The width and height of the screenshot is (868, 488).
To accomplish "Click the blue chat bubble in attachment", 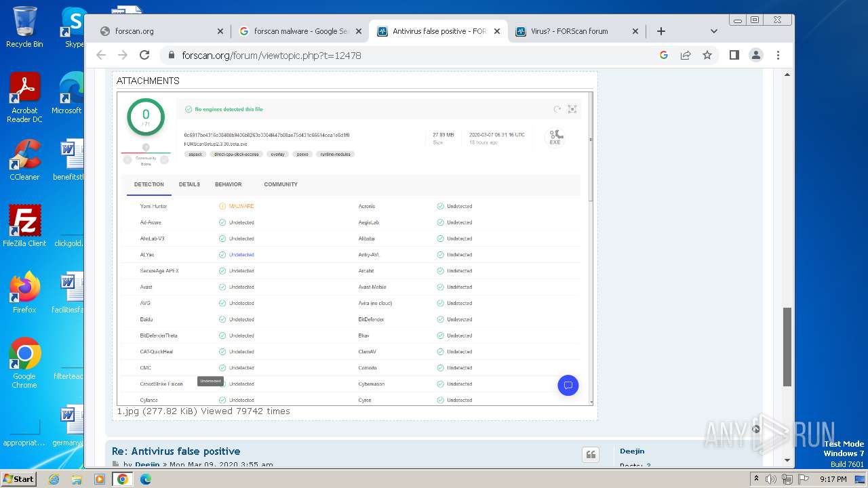I will point(568,385).
